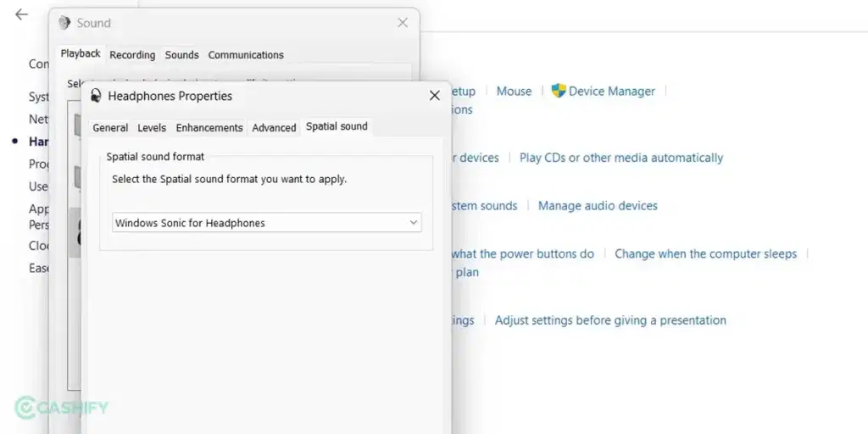Switch to the Levels tab
The width and height of the screenshot is (868, 434).
(x=152, y=128)
